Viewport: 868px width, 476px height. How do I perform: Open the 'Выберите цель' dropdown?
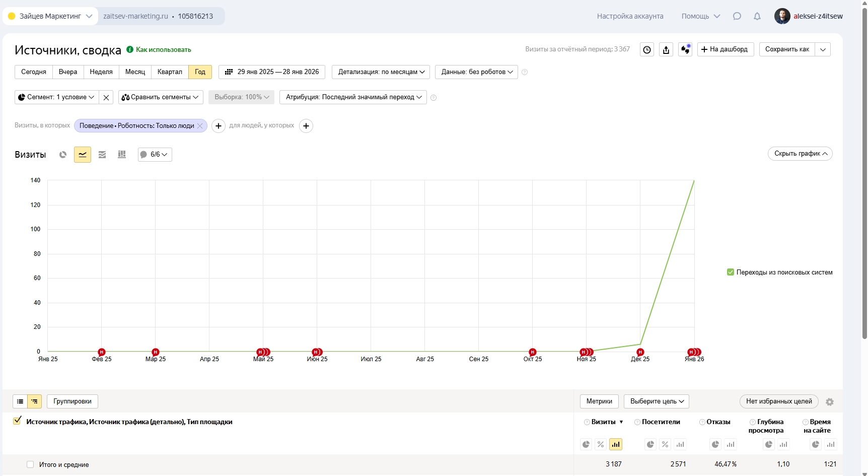coord(656,401)
